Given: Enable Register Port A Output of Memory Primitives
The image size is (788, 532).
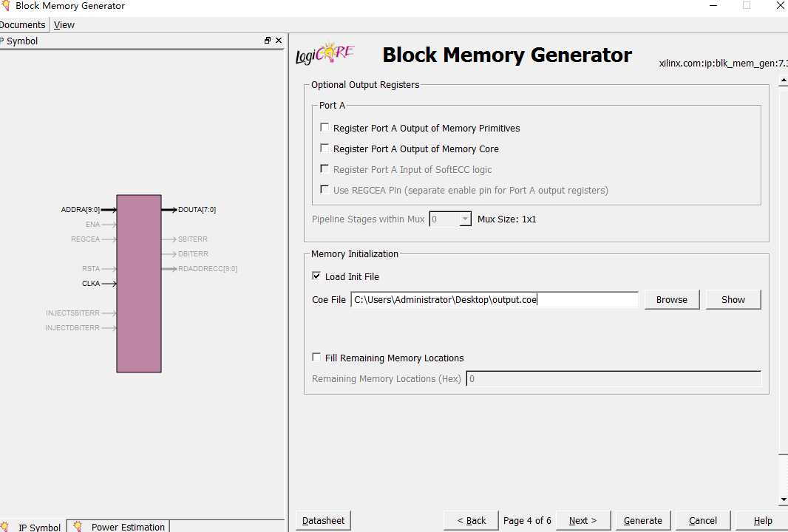Looking at the screenshot, I should point(325,128).
